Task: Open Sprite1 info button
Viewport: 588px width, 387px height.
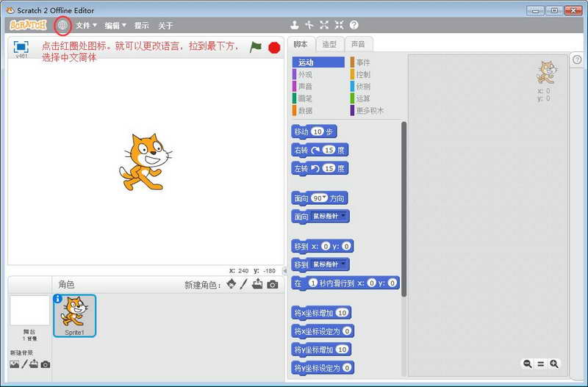Action: (57, 299)
